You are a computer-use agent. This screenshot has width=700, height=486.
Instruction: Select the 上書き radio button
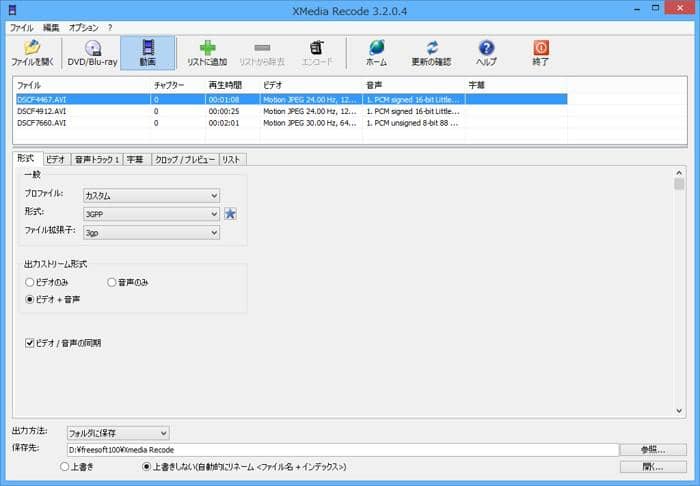(65, 466)
